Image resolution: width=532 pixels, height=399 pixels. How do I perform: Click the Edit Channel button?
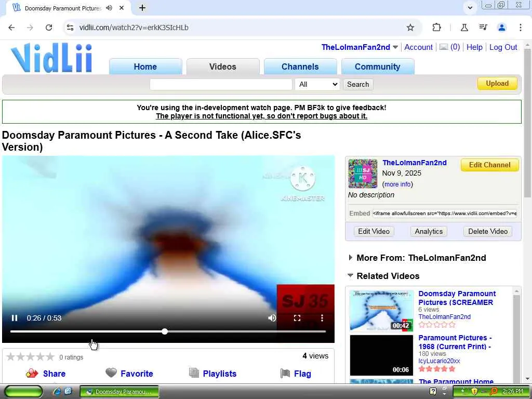(x=489, y=165)
